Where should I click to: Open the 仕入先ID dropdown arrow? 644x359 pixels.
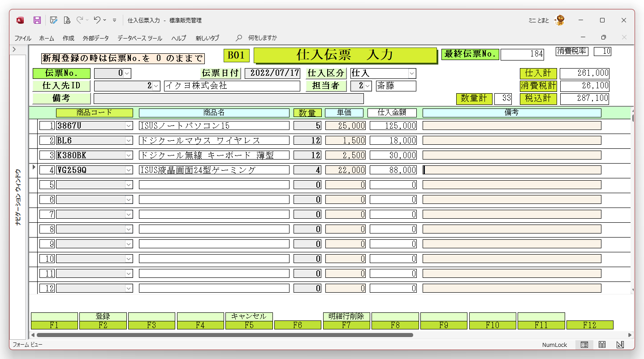(x=156, y=86)
